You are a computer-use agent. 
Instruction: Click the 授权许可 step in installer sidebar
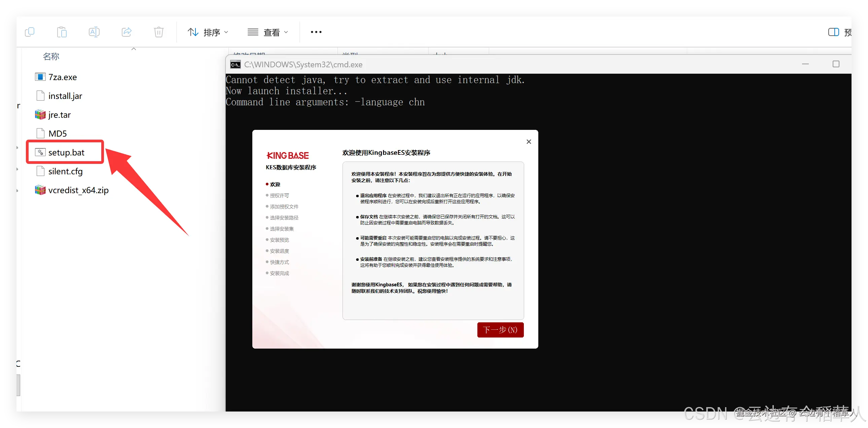tap(279, 195)
